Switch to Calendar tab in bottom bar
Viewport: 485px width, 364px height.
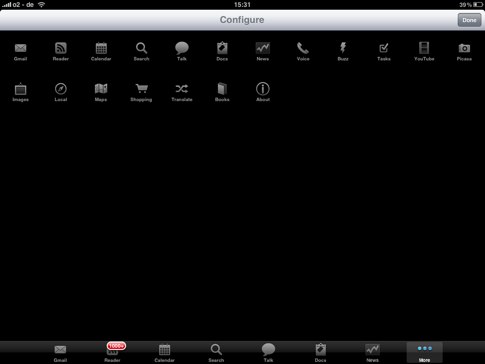click(164, 353)
